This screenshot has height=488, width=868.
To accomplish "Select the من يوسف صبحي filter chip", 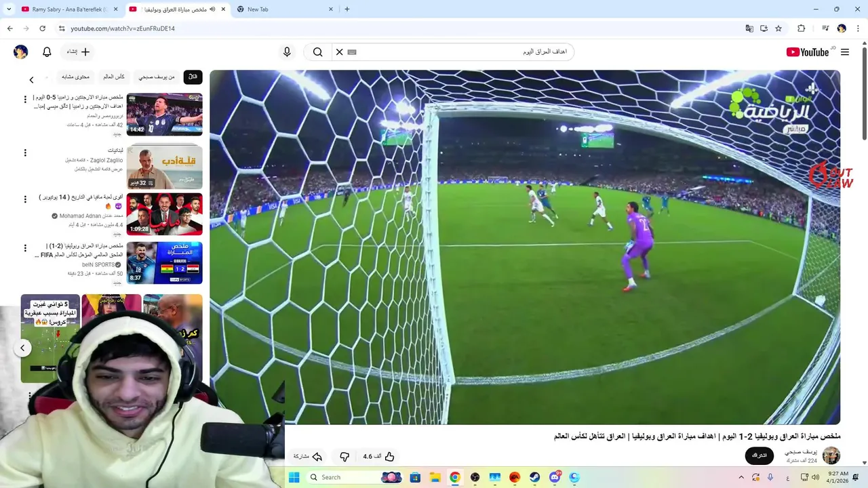I will (x=157, y=77).
